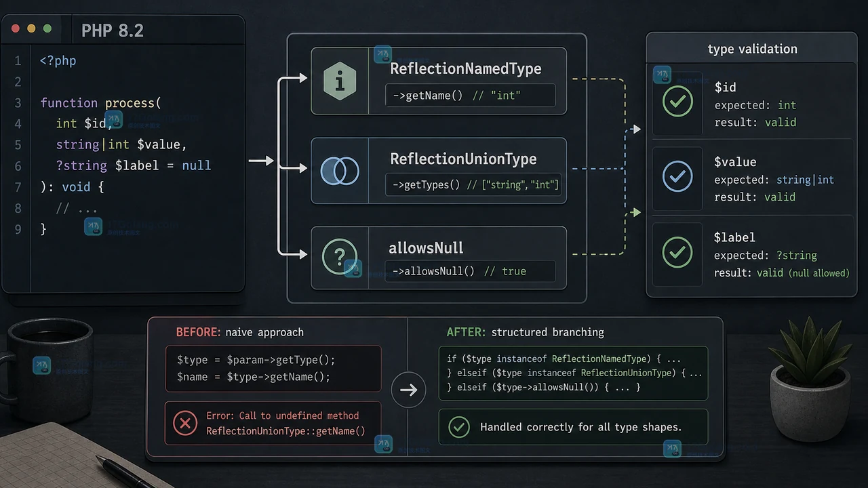Viewport: 868px width, 488px height.
Task: Click line number 9 in the code gutter
Action: pyautogui.click(x=18, y=229)
